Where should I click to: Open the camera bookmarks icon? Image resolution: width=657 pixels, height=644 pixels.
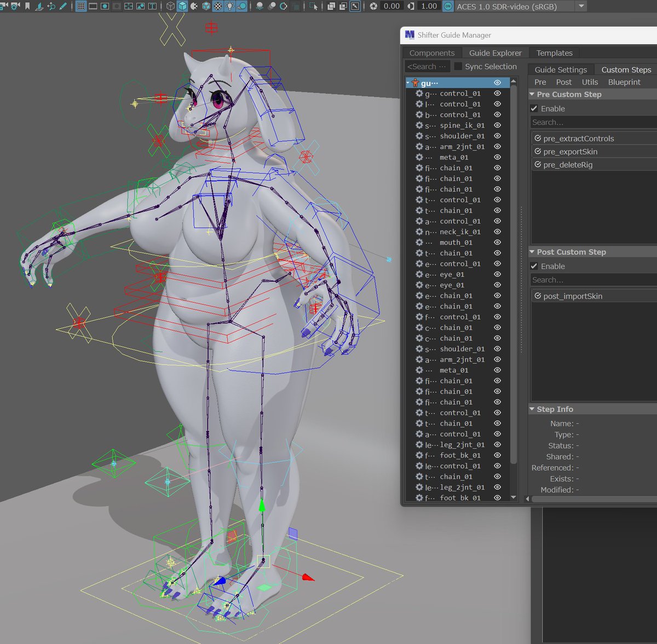click(x=28, y=6)
